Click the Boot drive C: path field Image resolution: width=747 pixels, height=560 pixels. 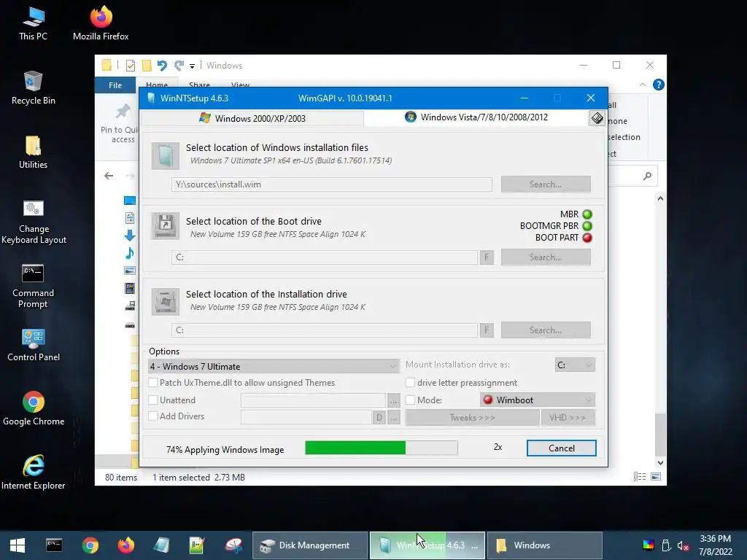pos(325,257)
